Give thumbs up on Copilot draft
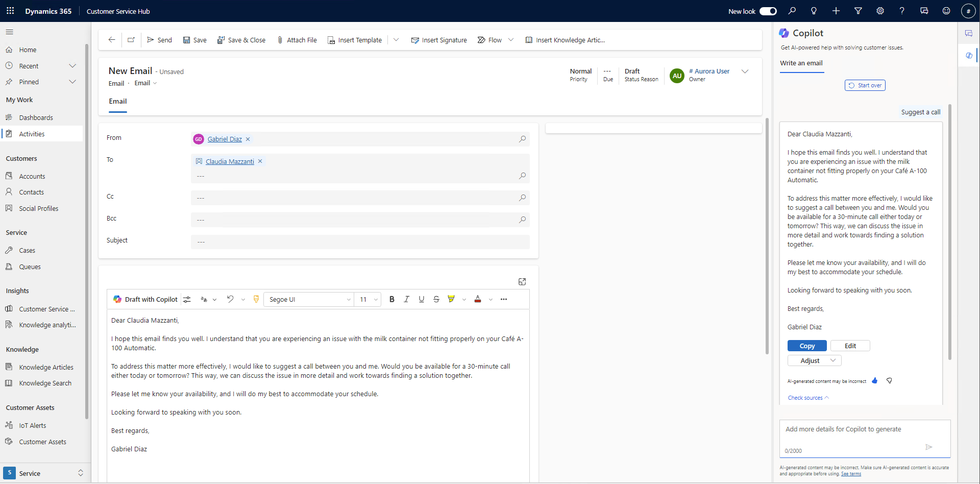This screenshot has height=484, width=980. click(875, 381)
